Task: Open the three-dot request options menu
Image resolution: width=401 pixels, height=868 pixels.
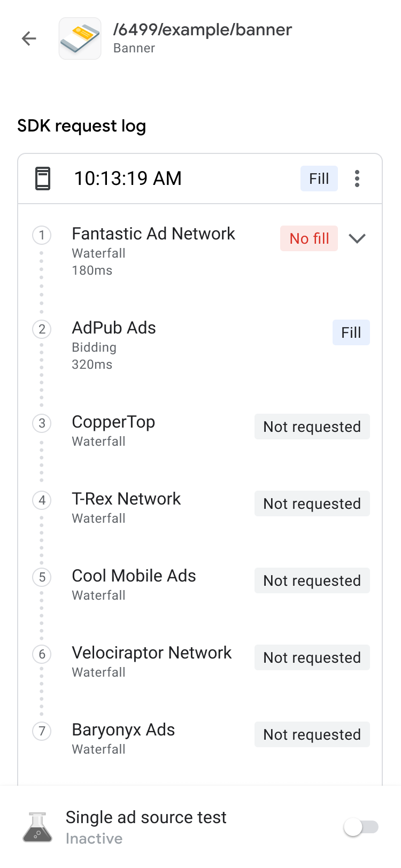Action: [x=357, y=179]
